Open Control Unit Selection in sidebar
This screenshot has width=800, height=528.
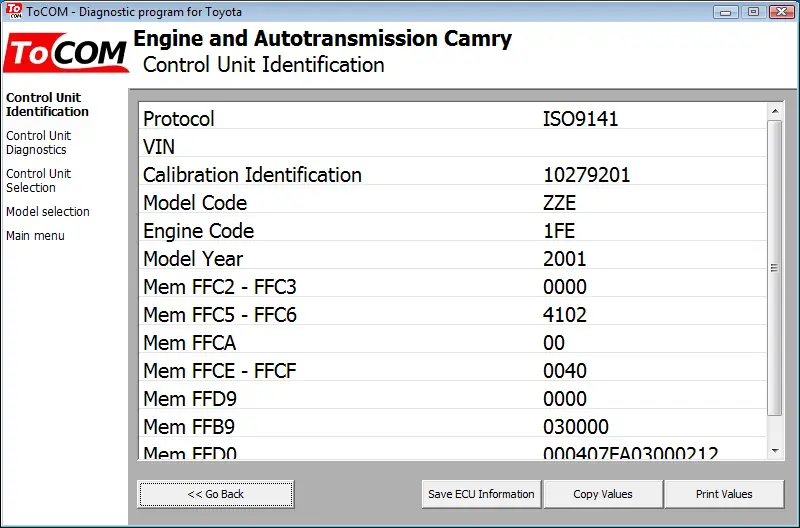tap(38, 181)
